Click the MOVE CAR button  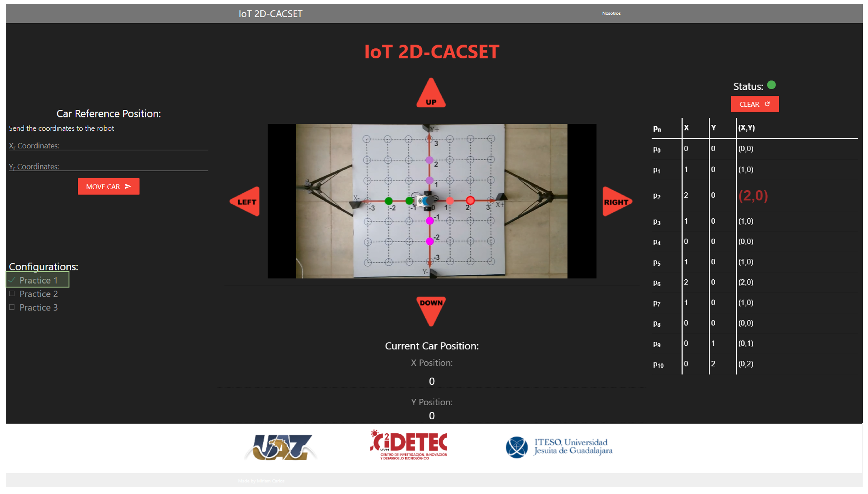(108, 186)
